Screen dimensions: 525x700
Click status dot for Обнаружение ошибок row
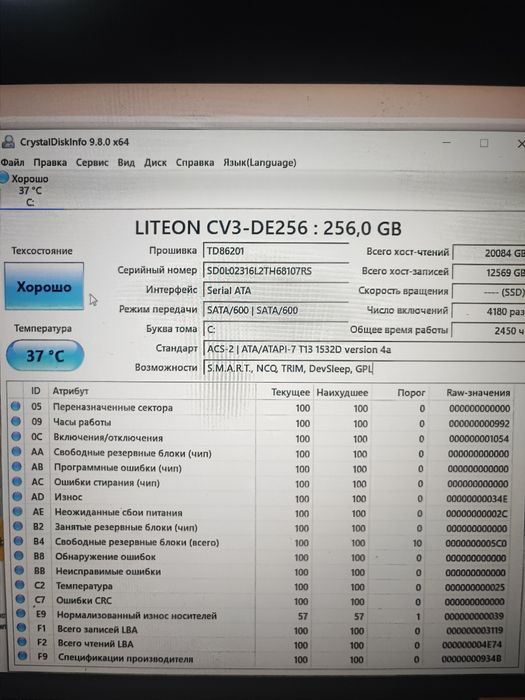[x=19, y=556]
